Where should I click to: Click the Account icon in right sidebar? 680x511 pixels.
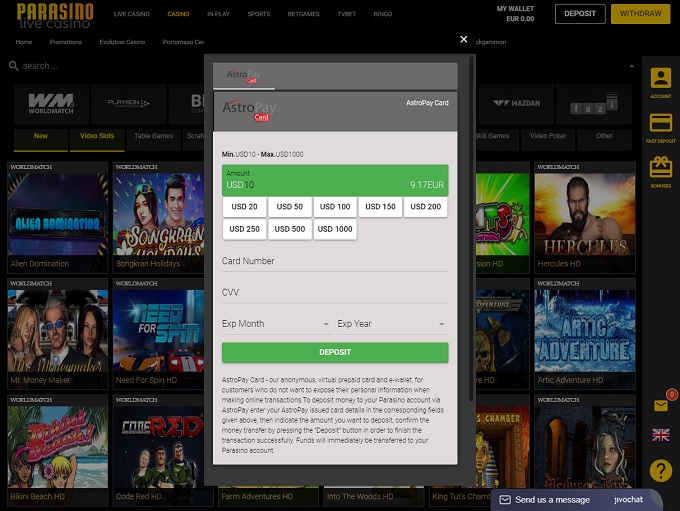tap(660, 81)
